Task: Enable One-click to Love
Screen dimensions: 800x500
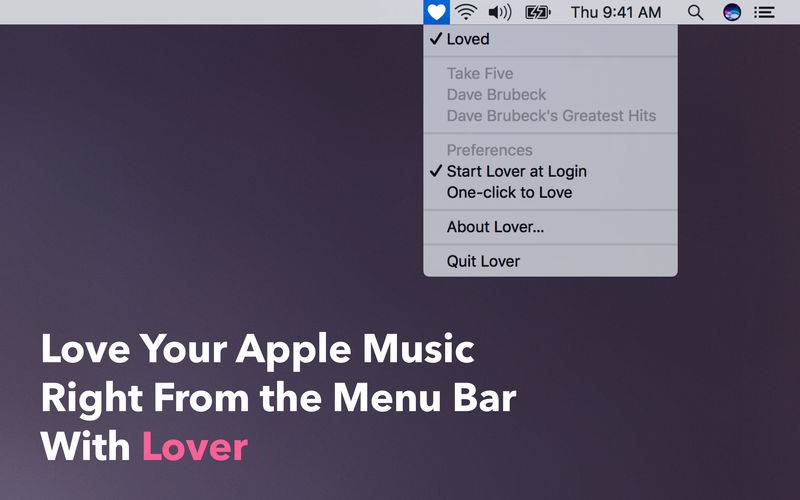Action: (x=551, y=192)
